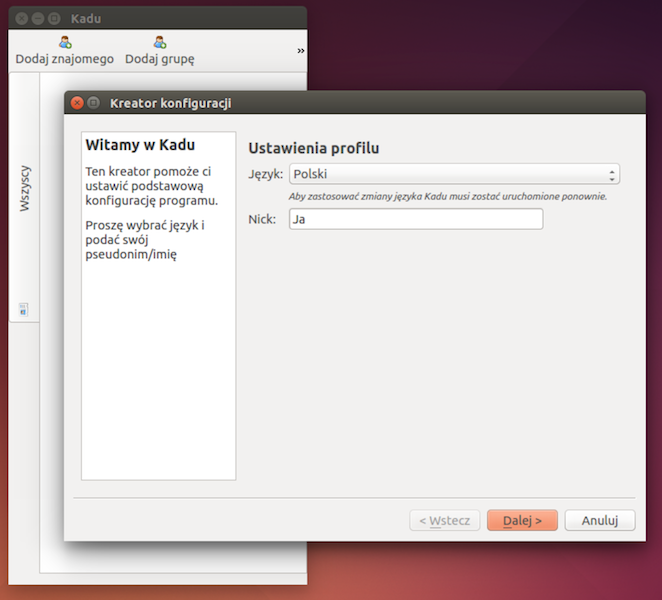Image resolution: width=662 pixels, height=600 pixels.
Task: Cancel the wizard with Anuluj button
Action: pyautogui.click(x=600, y=520)
